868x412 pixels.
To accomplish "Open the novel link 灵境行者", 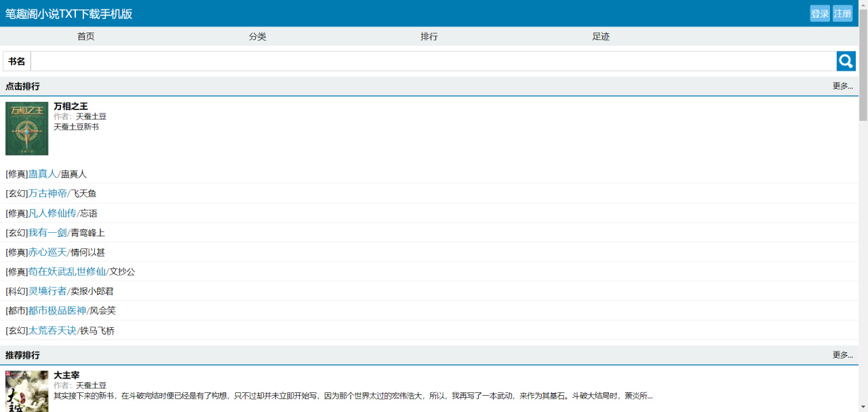I will [47, 291].
